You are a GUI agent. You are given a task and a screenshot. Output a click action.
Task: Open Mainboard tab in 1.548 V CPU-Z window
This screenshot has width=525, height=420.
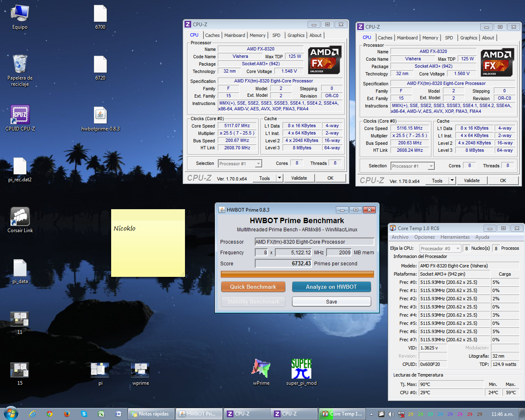tap(235, 35)
